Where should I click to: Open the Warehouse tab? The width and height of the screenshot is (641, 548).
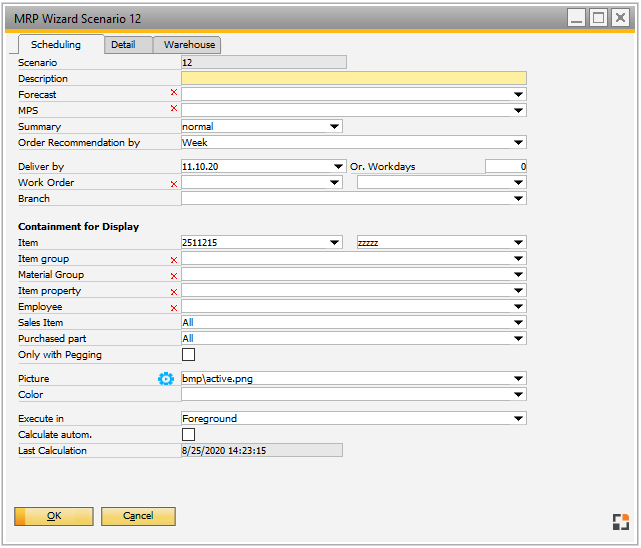point(189,45)
